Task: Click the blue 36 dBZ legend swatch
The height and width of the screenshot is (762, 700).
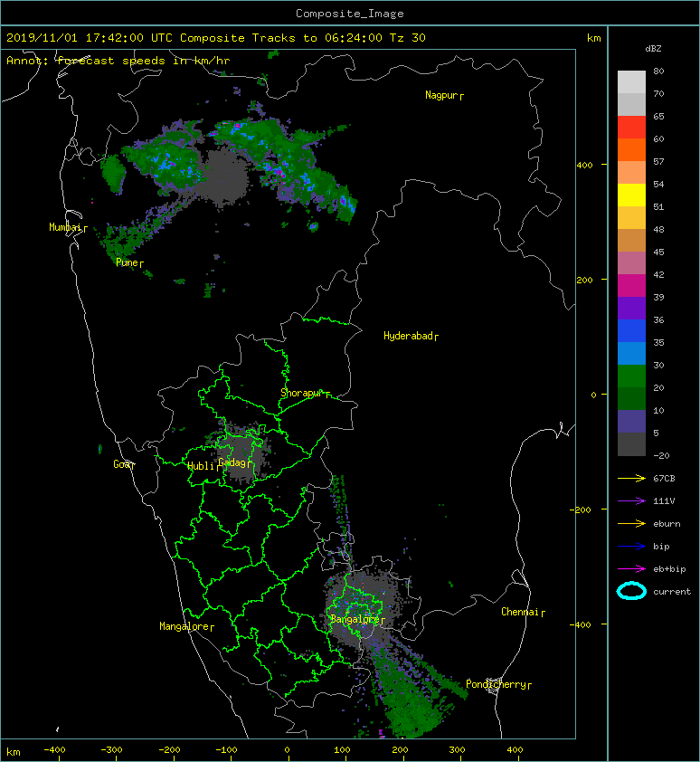Action: (631, 330)
